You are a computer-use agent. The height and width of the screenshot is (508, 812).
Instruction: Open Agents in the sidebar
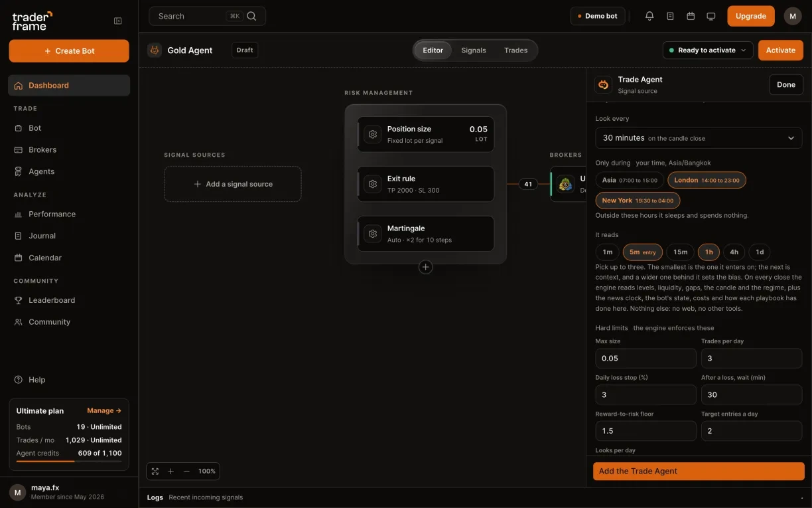69,171
